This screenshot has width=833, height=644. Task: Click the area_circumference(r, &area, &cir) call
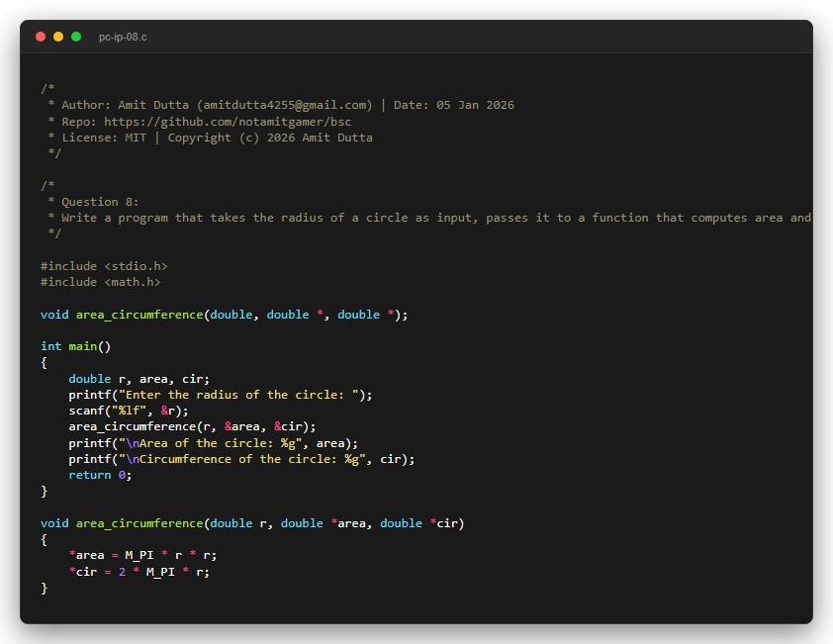coord(192,426)
